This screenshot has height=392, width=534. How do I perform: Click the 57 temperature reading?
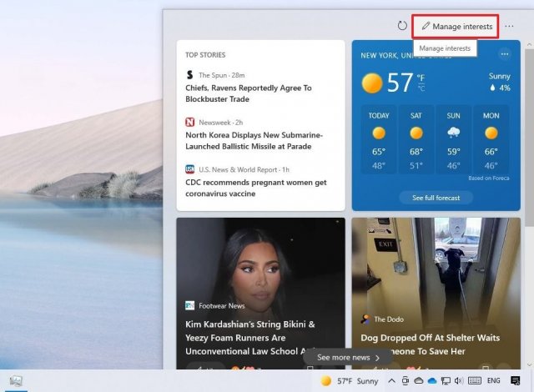pos(400,83)
